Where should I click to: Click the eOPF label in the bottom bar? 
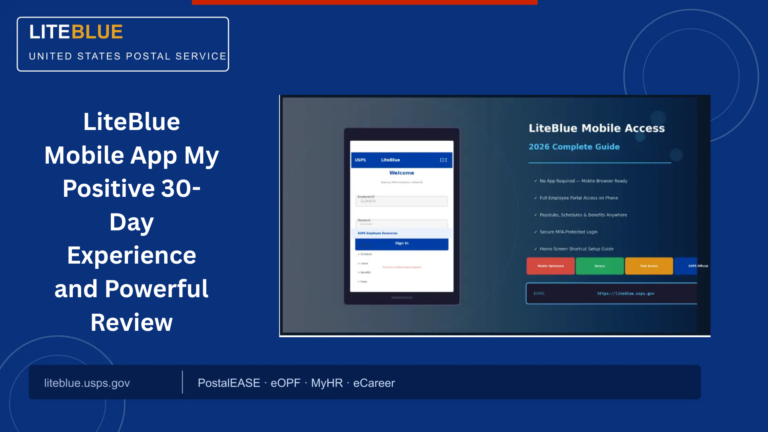[x=285, y=383]
